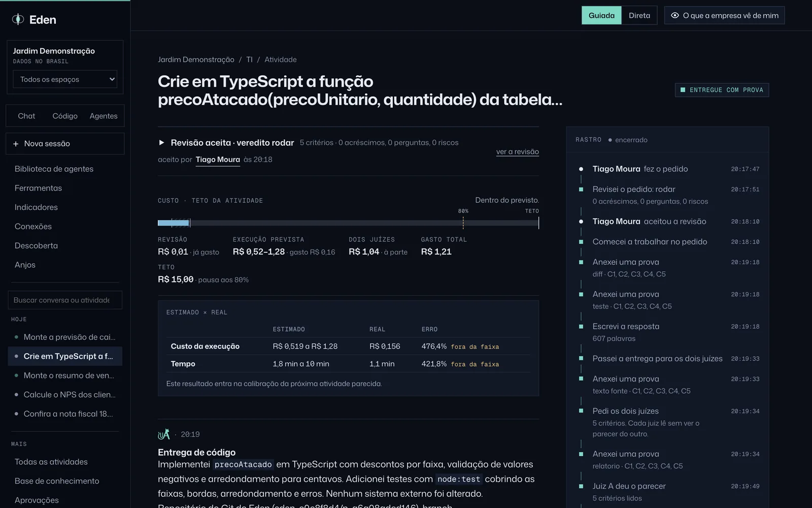This screenshot has width=812, height=508.
Task: Open Confira a nota fiscal 18... activity
Action: click(65, 414)
